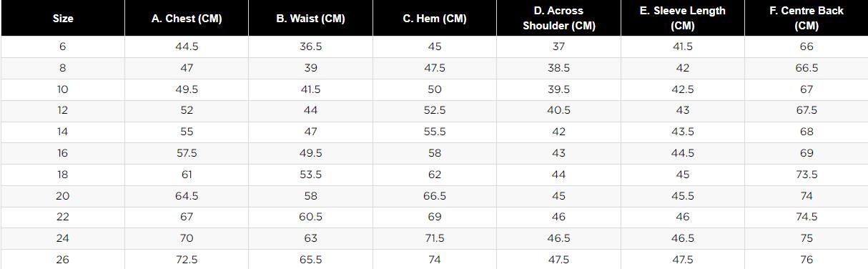Click the size 12 row label
This screenshot has height=269, width=868.
[x=63, y=110]
